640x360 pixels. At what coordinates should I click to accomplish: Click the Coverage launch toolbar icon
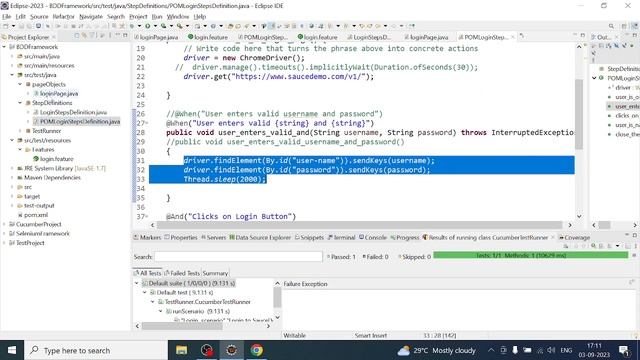163,26
